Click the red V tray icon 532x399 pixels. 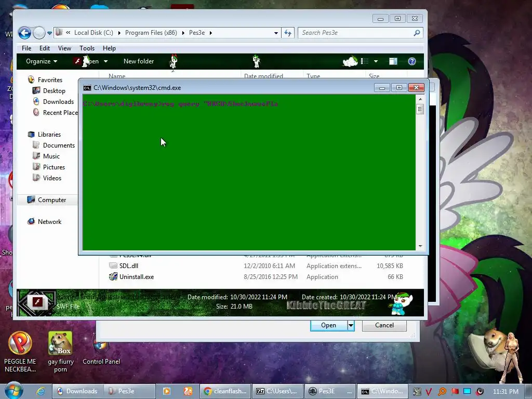pyautogui.click(x=429, y=392)
